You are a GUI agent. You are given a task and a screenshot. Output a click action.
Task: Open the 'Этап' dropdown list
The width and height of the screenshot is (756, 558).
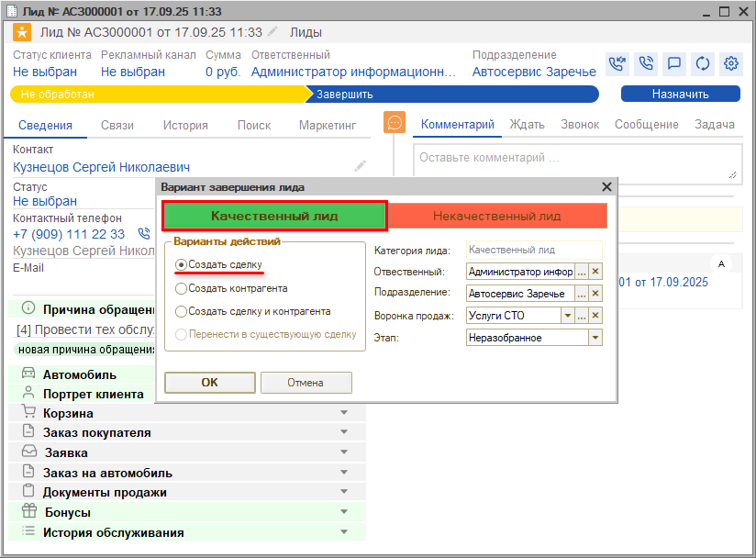(595, 338)
